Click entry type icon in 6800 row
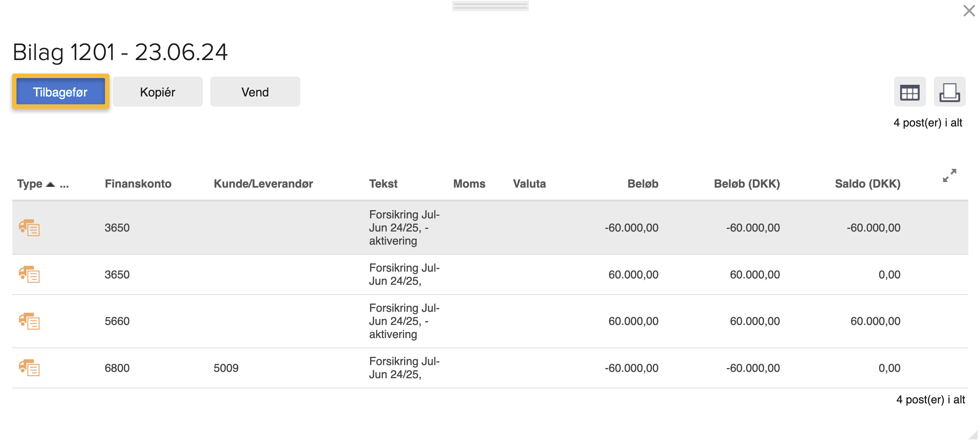 29,368
